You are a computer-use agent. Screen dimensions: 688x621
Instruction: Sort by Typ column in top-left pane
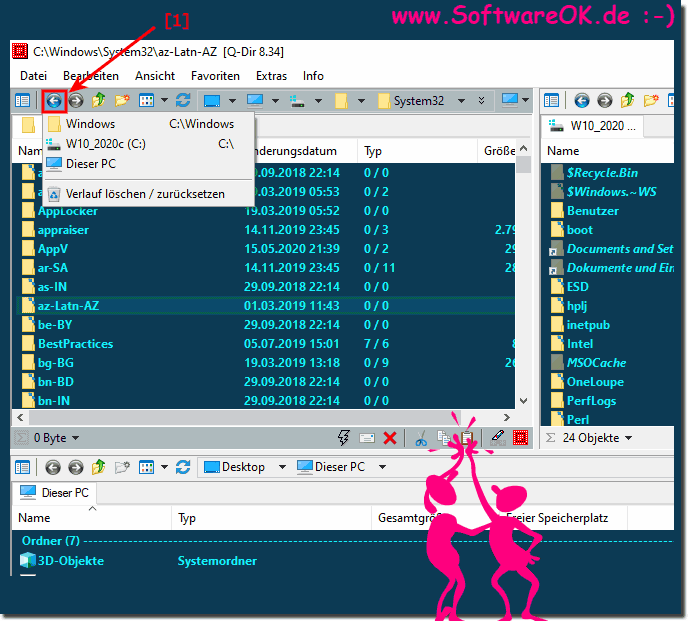click(x=417, y=151)
